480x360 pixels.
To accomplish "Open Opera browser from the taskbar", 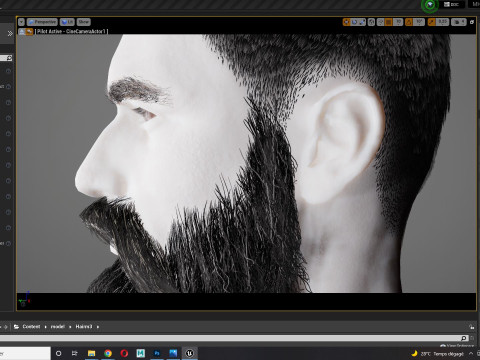I will (x=124, y=353).
